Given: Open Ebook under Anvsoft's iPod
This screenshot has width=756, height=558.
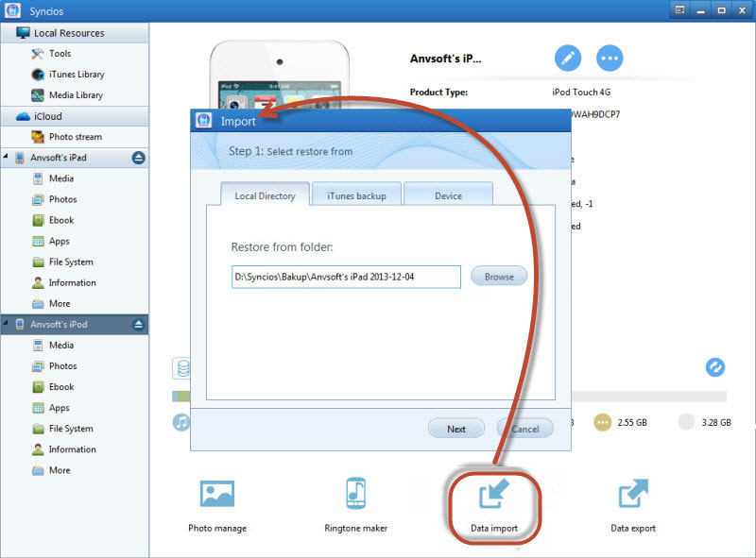Looking at the screenshot, I should [x=53, y=387].
